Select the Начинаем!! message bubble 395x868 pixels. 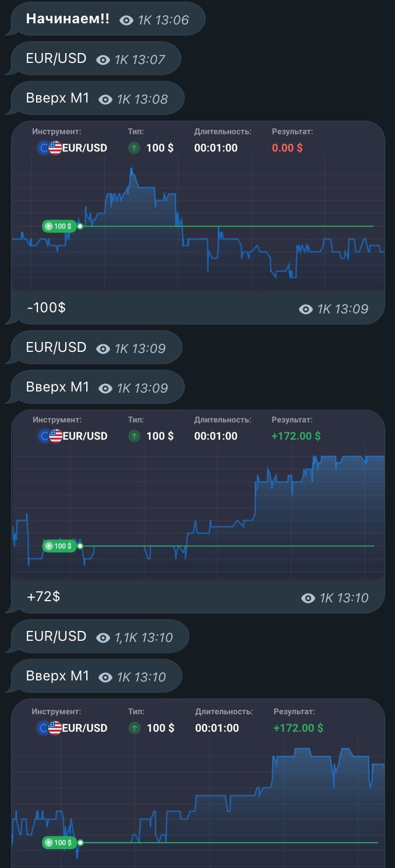(67, 20)
